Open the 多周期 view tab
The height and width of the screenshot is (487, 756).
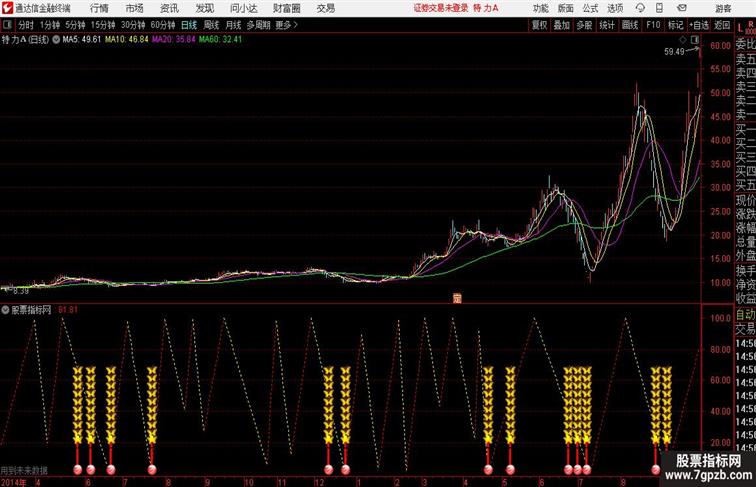[258, 25]
